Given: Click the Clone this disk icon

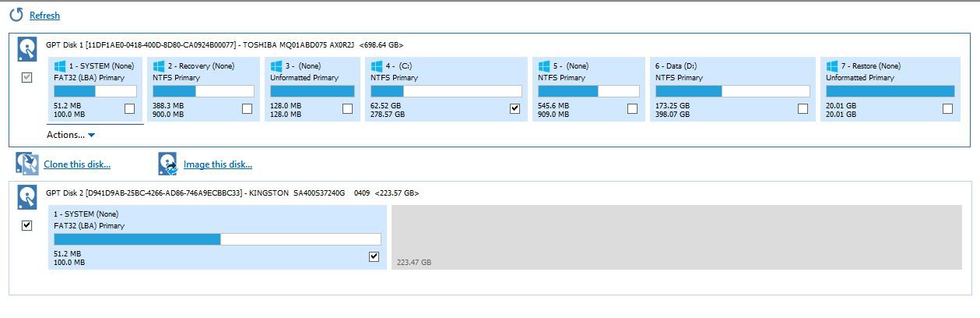Looking at the screenshot, I should [x=27, y=164].
